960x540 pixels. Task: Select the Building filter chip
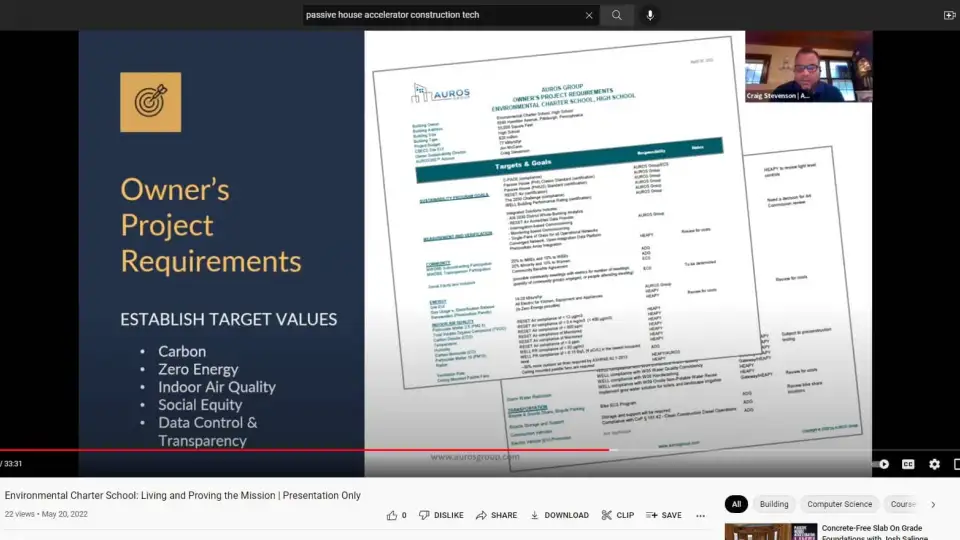click(x=773, y=505)
